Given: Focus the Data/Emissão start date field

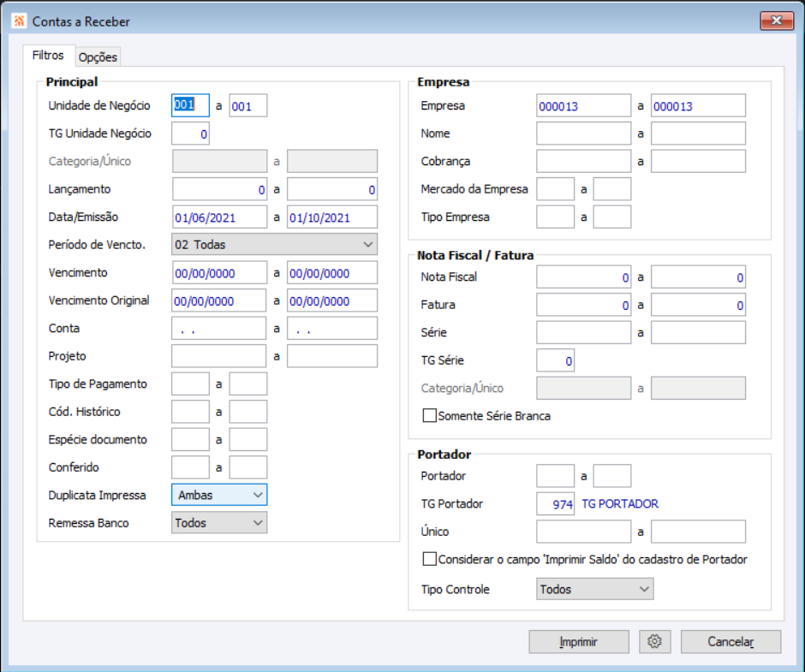Looking at the screenshot, I should click(219, 217).
